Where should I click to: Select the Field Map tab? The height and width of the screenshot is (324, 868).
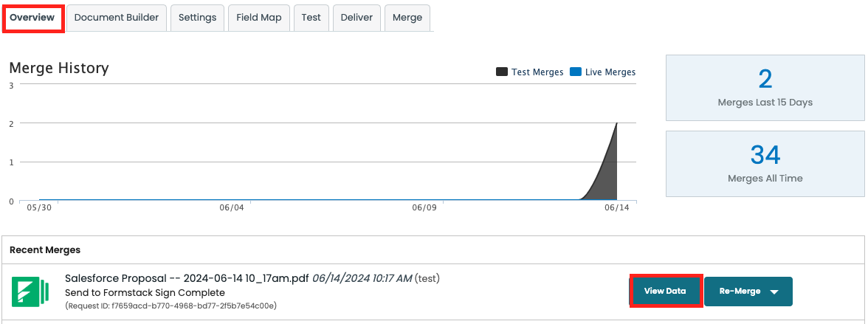[x=259, y=18]
